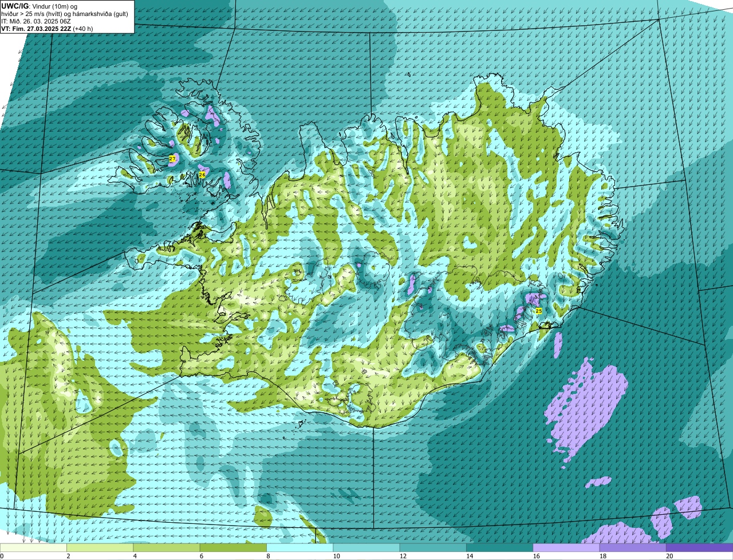
Task: Click the yellow gust marker labeled 26
Action: [x=202, y=175]
